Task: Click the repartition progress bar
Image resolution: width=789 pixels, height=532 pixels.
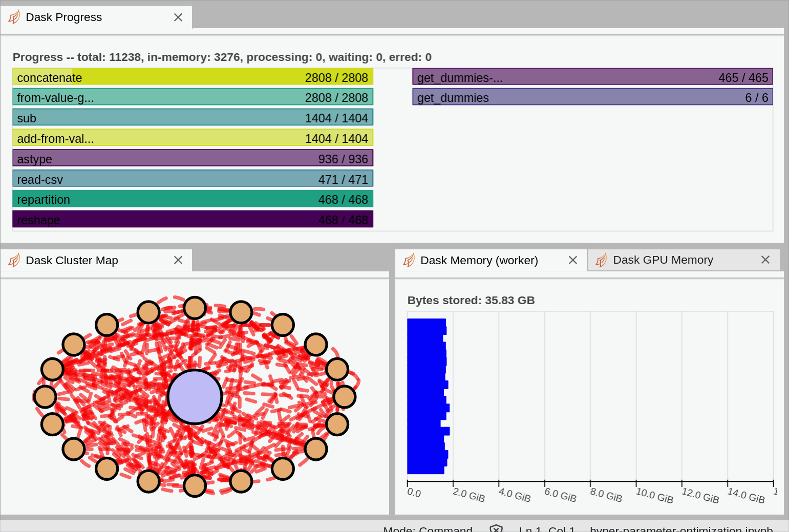Action: point(193,199)
